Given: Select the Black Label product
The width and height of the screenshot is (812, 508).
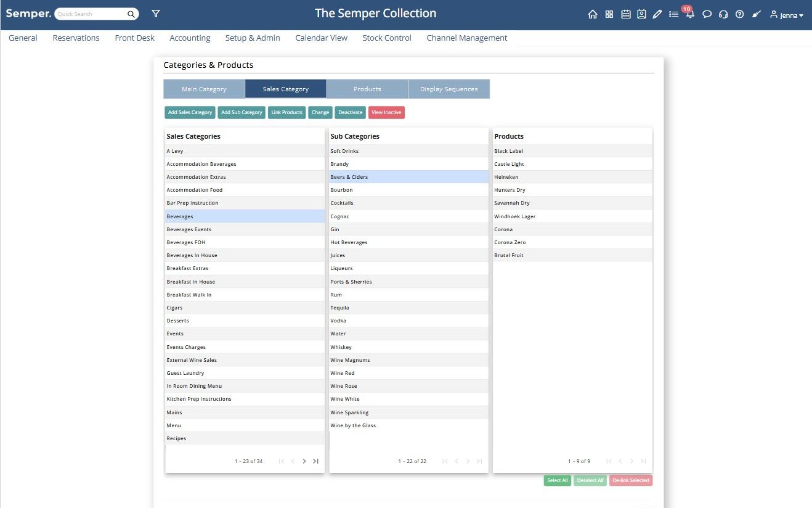Looking at the screenshot, I should [x=573, y=151].
